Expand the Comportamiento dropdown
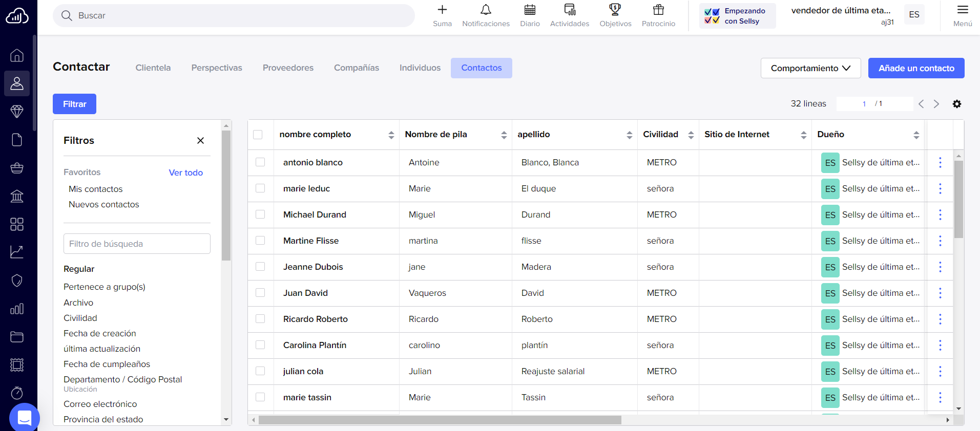This screenshot has height=431, width=980. click(810, 68)
